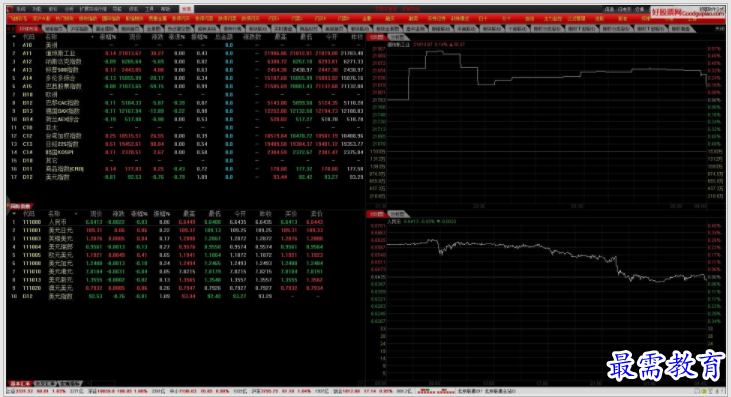
Task: Click the 人民币 intraday chart area
Action: point(547,302)
